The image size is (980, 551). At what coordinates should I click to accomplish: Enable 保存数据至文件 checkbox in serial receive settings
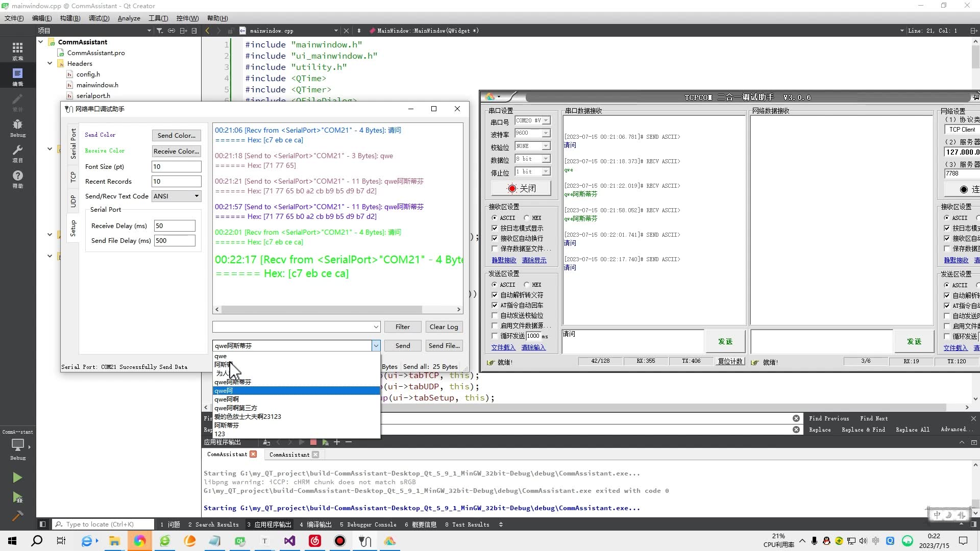coord(495,248)
